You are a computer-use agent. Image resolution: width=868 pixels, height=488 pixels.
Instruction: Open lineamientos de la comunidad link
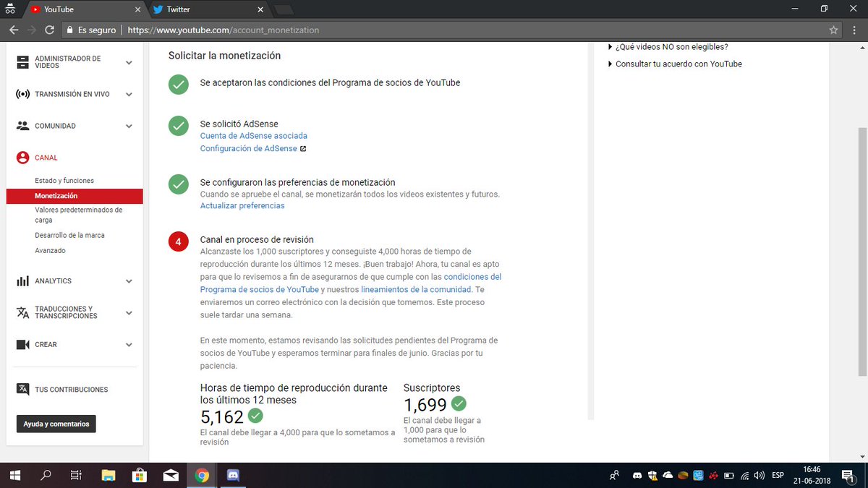coord(416,289)
